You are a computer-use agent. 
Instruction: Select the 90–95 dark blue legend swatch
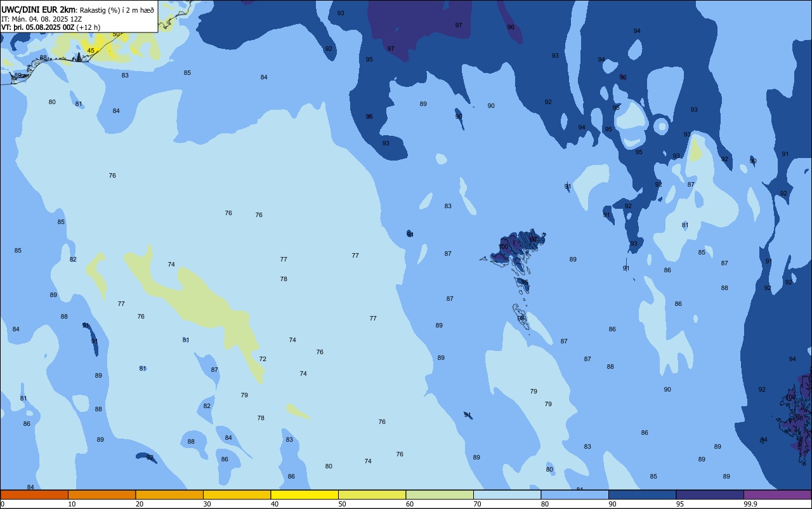(642, 494)
